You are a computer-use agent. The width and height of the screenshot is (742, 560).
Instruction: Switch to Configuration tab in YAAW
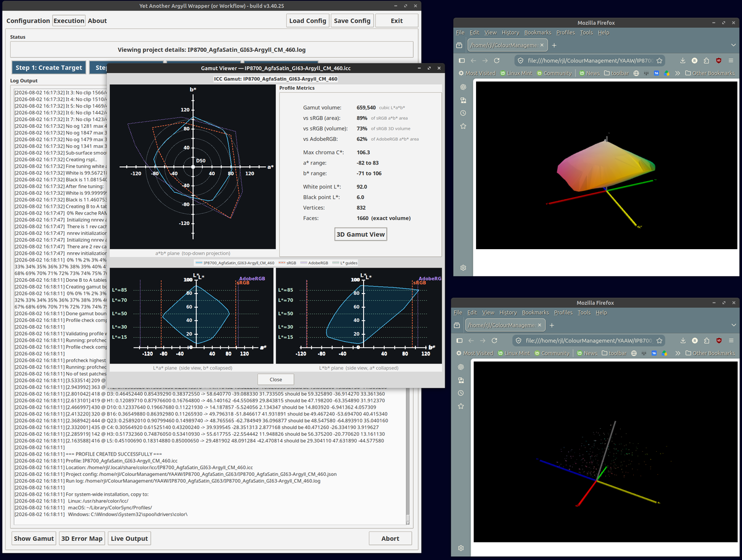28,20
